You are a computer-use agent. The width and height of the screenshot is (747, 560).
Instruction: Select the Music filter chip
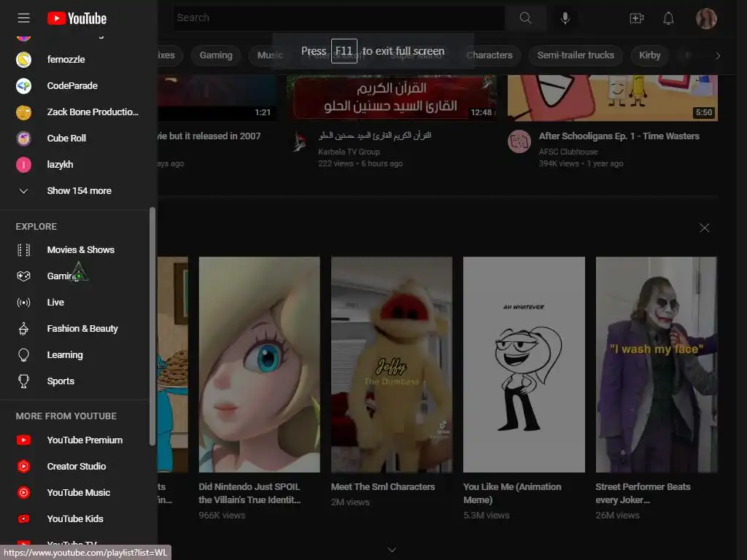(x=270, y=55)
